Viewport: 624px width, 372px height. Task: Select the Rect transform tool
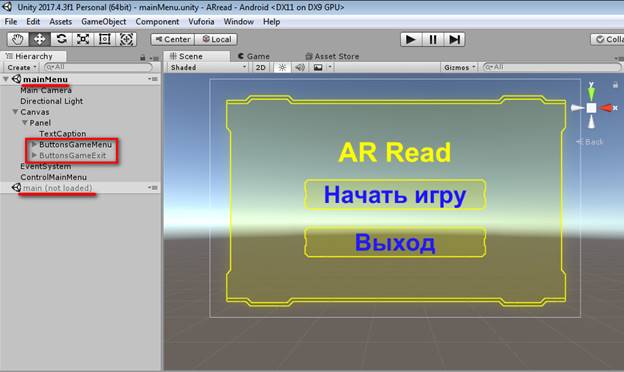[x=105, y=39]
